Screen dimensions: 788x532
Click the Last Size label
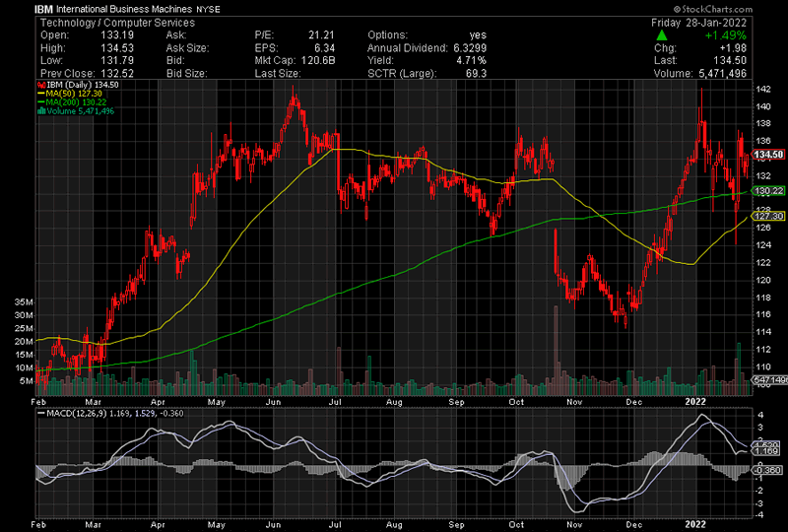pos(278,73)
